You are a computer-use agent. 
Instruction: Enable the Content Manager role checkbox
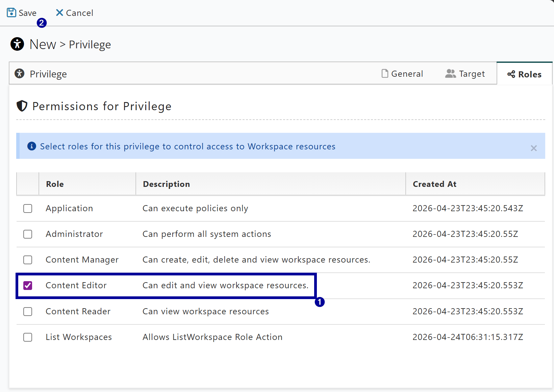point(28,260)
